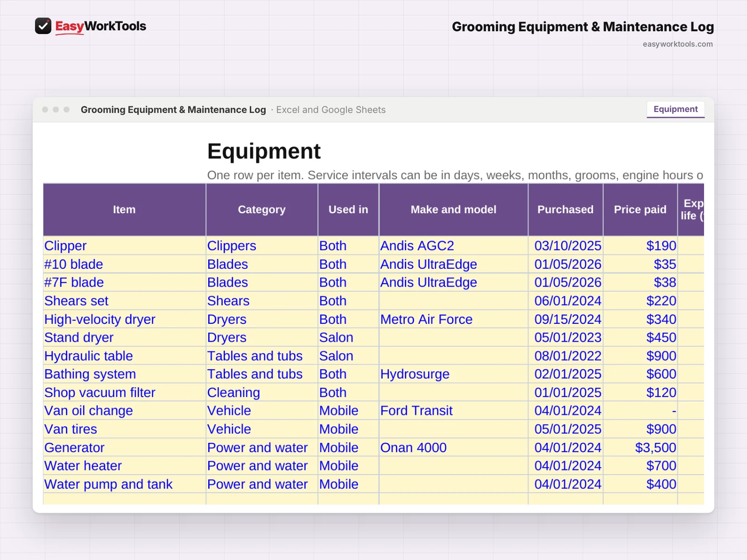Click the $190 price cell

coord(640,246)
